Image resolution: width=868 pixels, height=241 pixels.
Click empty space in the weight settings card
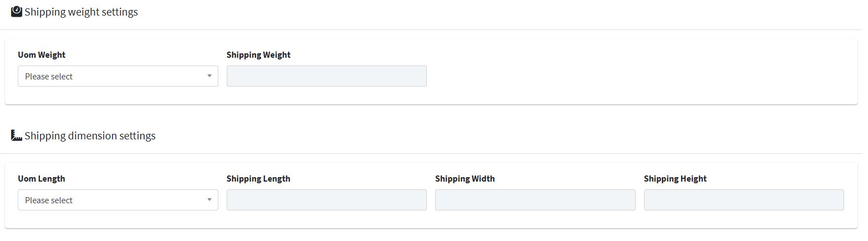[x=637, y=72]
